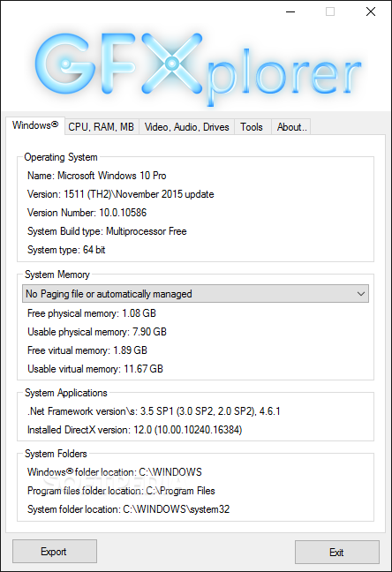Click the 'System Applications' group label

click(x=66, y=393)
